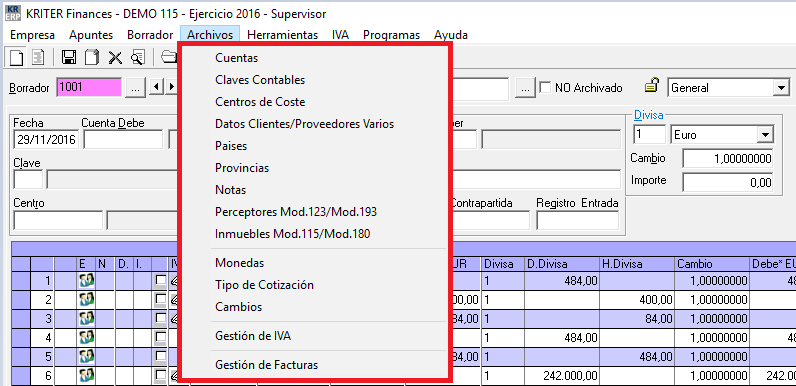Click the new blank document toolbar icon

tap(17, 57)
